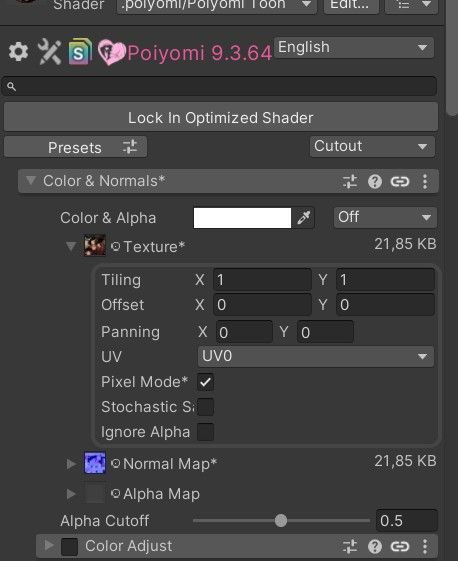Click the pink Poiyomi heart logo
The height and width of the screenshot is (561, 458).
coord(111,52)
